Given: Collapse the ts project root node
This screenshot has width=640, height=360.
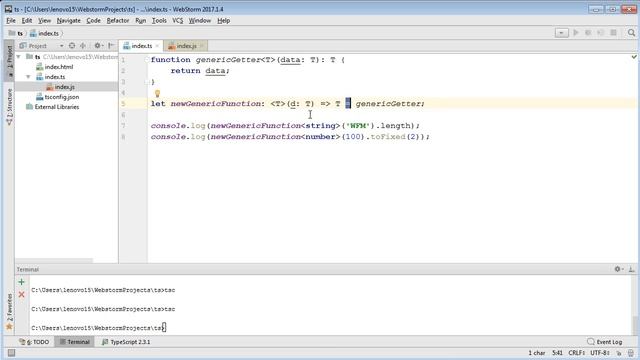Looking at the screenshot, I should [18, 57].
